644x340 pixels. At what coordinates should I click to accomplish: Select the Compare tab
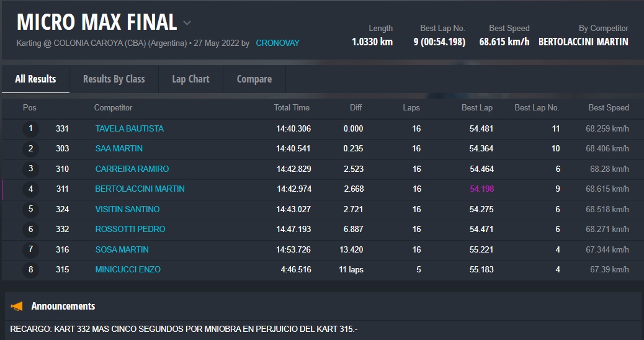tap(254, 79)
